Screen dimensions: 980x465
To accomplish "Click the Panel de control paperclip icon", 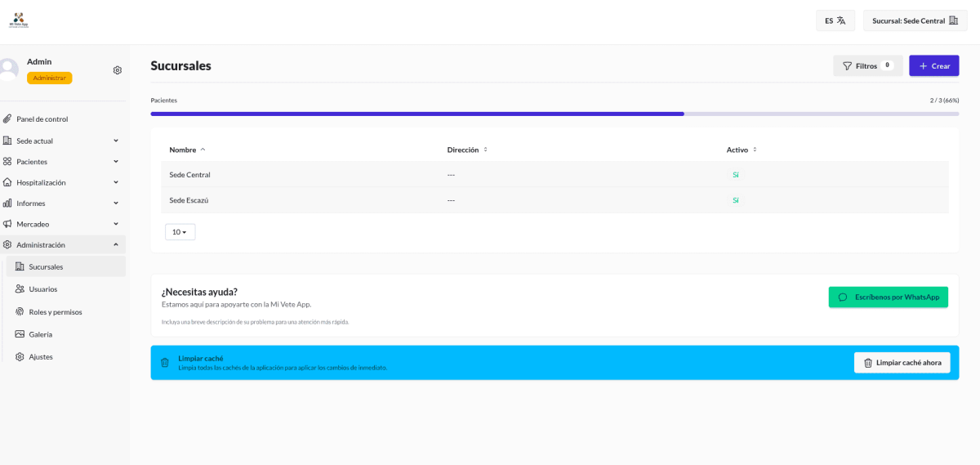I will tap(7, 119).
